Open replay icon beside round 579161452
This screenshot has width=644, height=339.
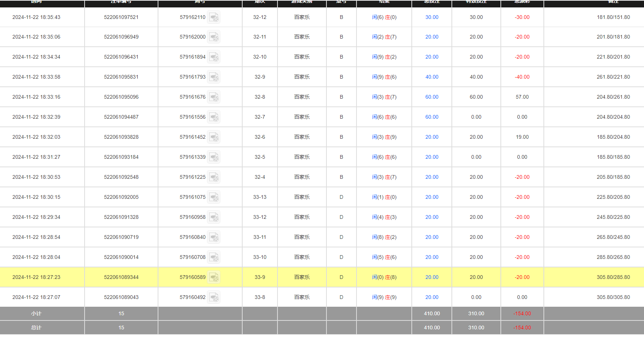(x=214, y=137)
